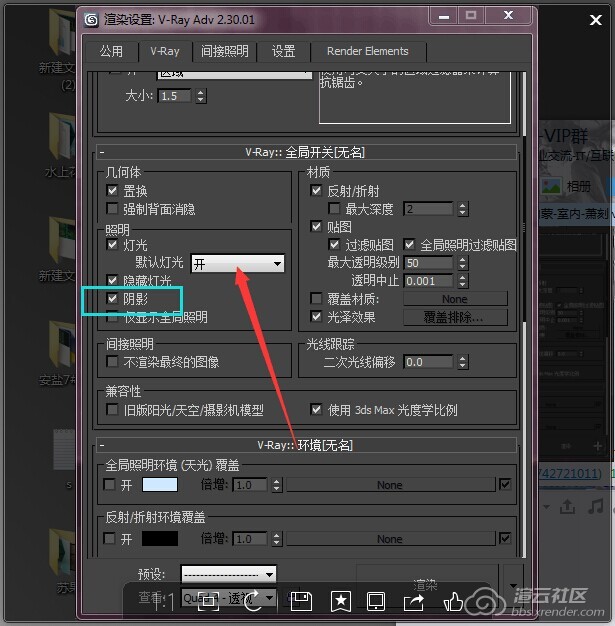Click the None map button for 全局照明环境
Screen dimensions: 615x626
point(390,485)
